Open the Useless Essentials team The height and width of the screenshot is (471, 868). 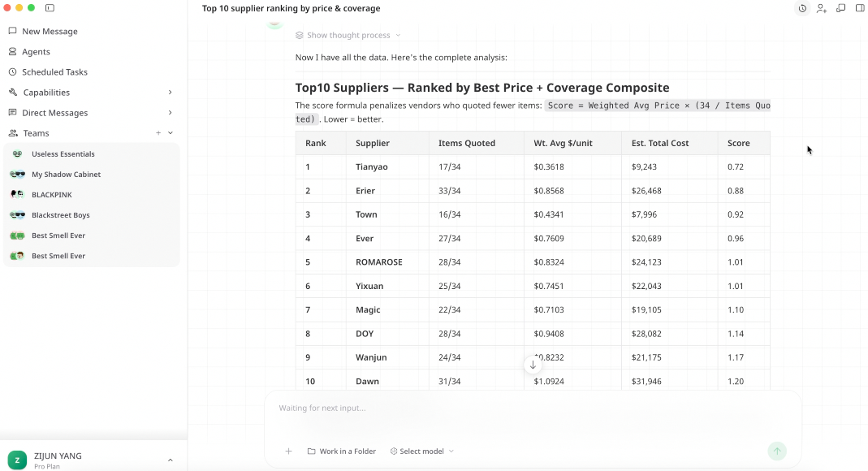click(63, 154)
